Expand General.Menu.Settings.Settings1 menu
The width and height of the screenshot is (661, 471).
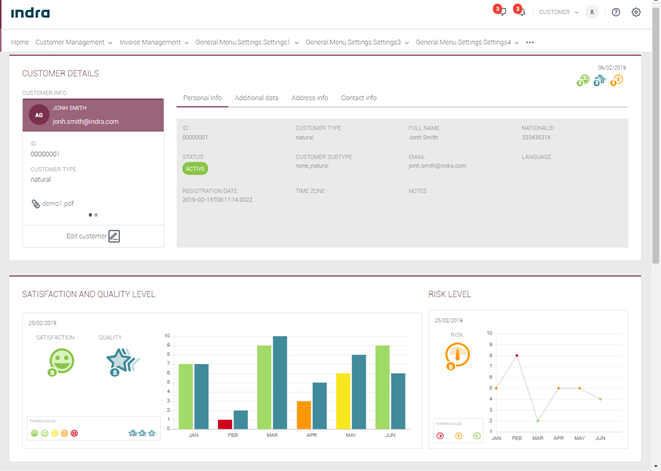click(x=247, y=42)
